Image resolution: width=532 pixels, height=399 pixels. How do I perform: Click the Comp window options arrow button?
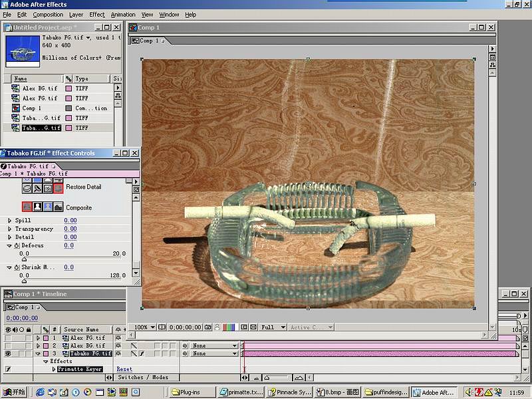click(493, 49)
